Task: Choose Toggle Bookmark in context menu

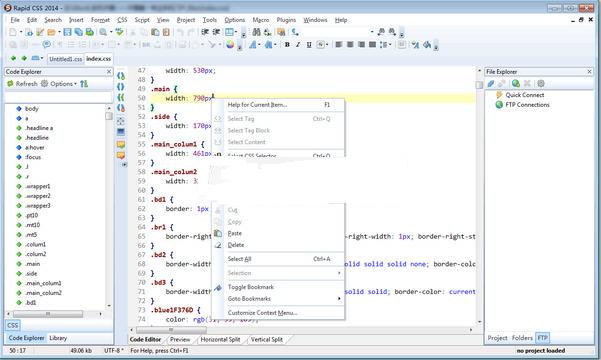Action: click(251, 287)
